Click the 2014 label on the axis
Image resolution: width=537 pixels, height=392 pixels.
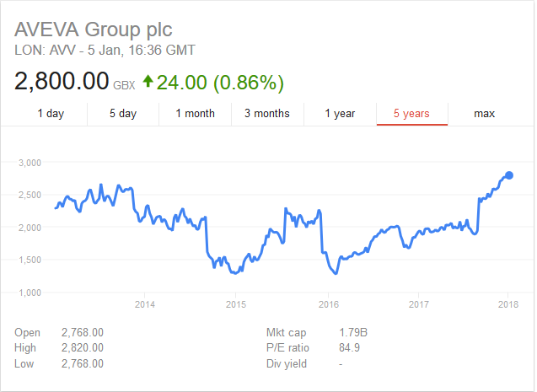point(145,304)
